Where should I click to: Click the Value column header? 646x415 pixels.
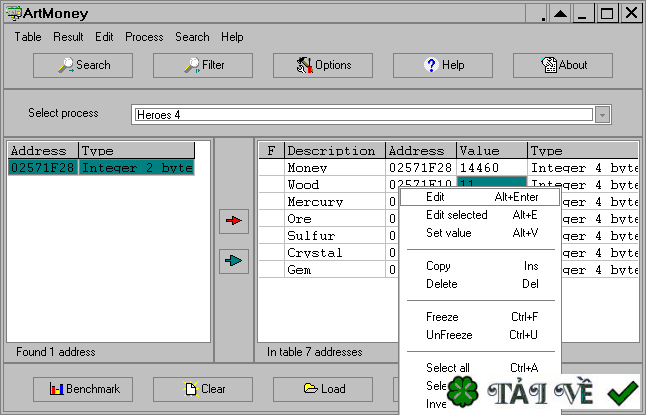492,150
